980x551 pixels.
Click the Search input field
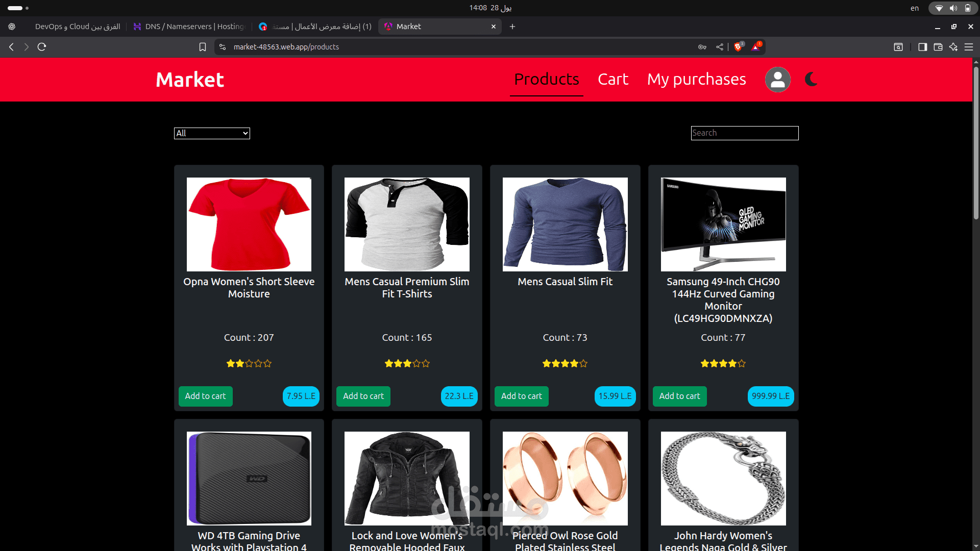744,133
